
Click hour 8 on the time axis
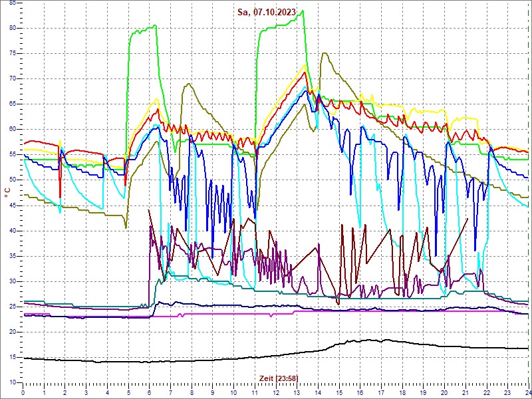(x=192, y=392)
